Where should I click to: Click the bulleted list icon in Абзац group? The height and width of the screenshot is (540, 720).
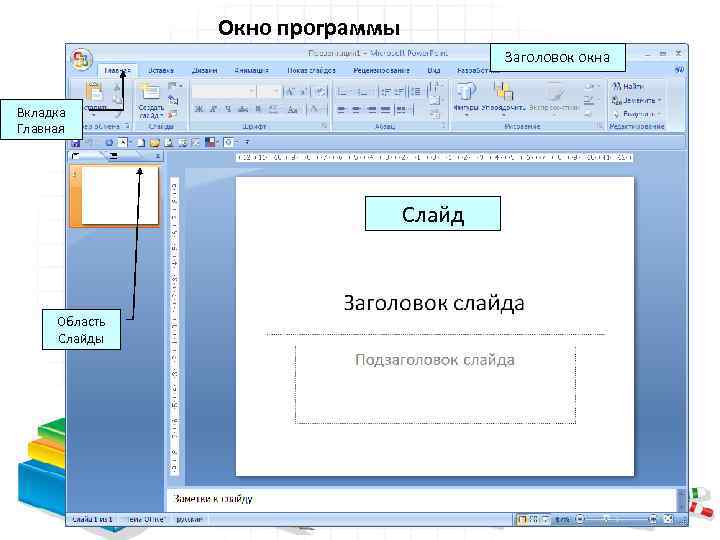click(342, 92)
